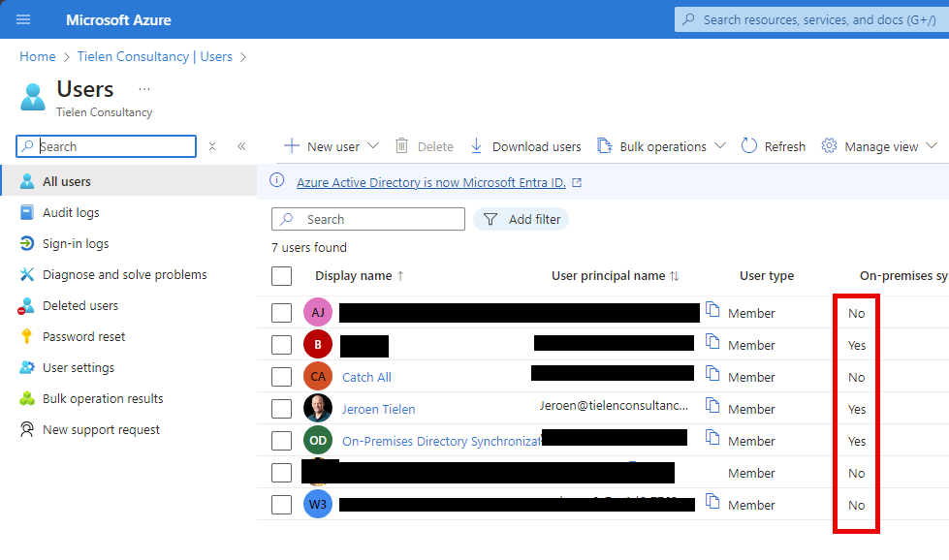
Task: Select all users with header checkbox
Action: click(281, 276)
